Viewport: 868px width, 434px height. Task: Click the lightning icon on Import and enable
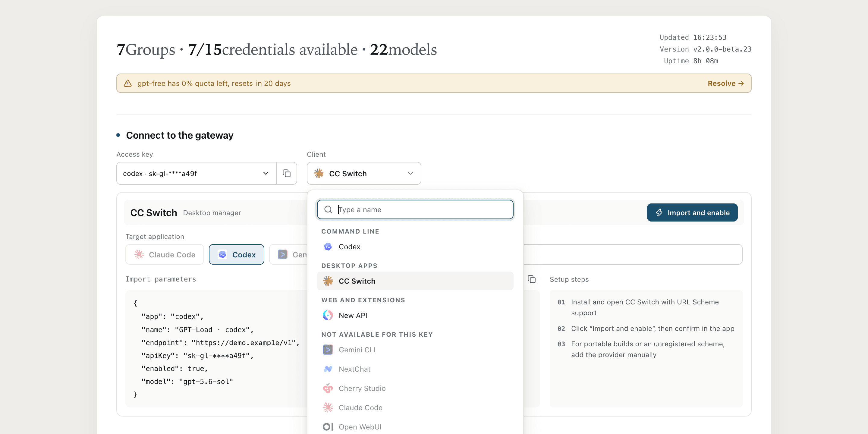click(x=659, y=212)
